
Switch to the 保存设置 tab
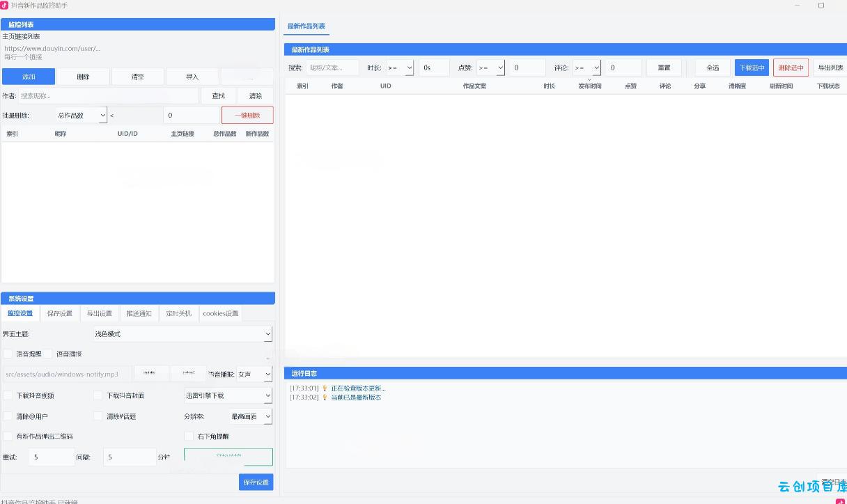tap(60, 313)
